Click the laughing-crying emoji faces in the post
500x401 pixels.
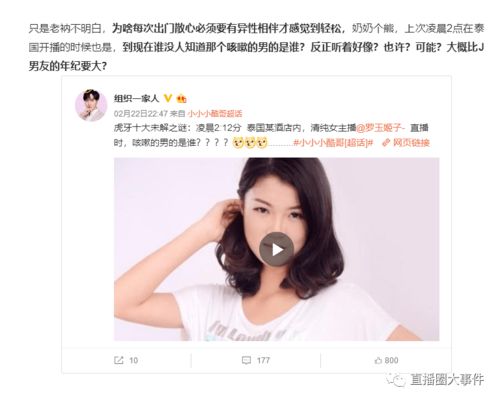pos(250,143)
